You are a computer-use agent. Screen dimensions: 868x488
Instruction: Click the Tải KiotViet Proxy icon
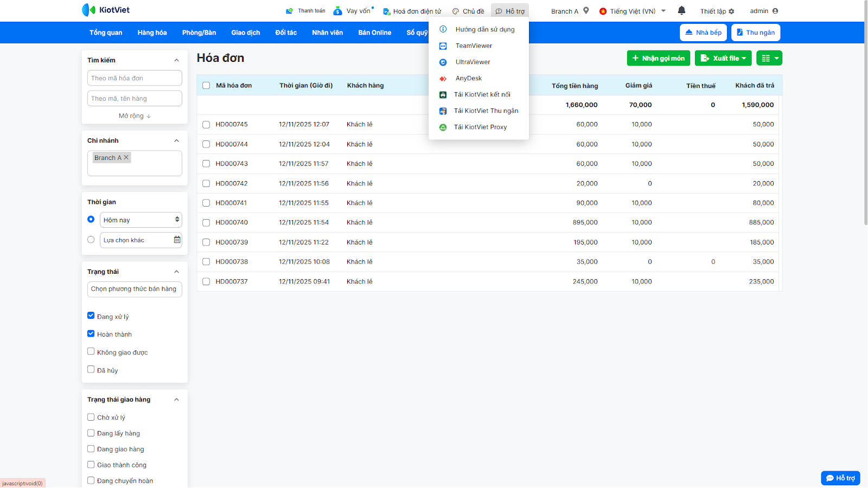pos(443,127)
